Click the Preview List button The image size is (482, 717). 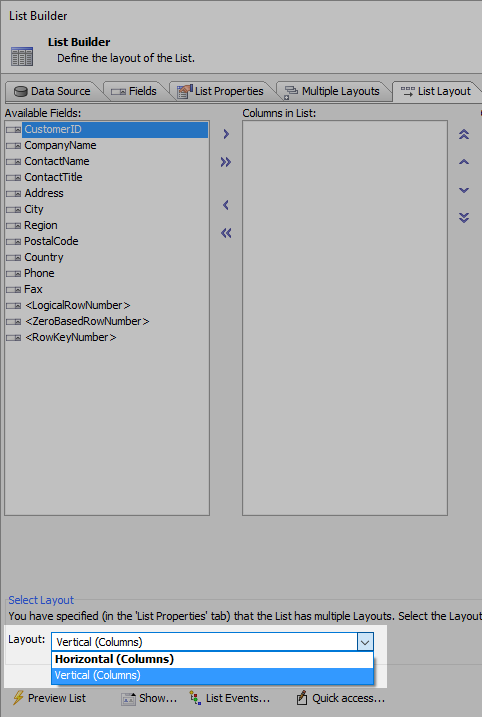click(x=49, y=698)
